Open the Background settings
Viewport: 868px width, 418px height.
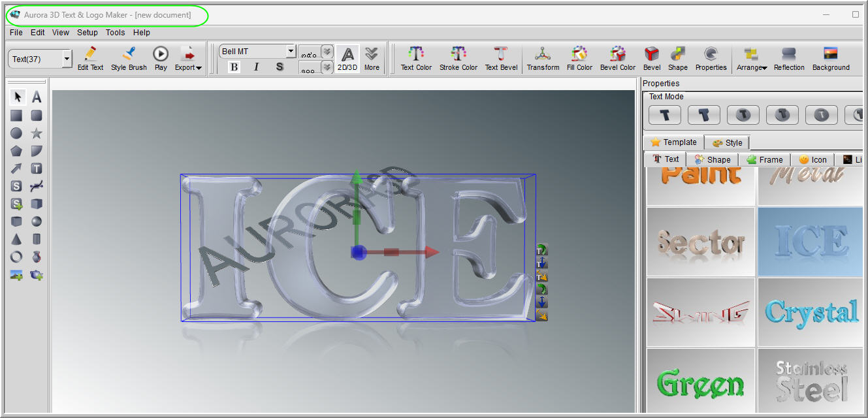[x=831, y=58]
